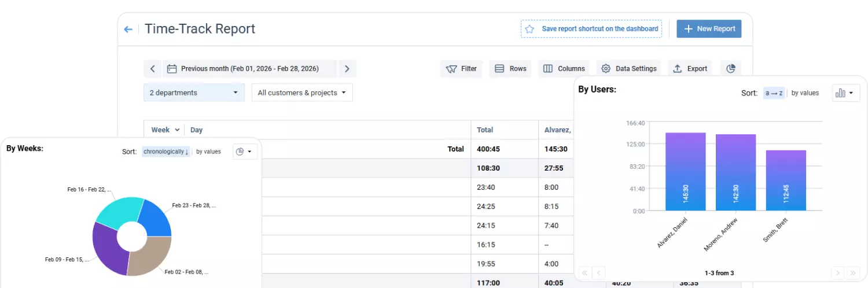This screenshot has width=868, height=288.
Task: Expand the Week grouping dropdown
Action: pyautogui.click(x=165, y=130)
